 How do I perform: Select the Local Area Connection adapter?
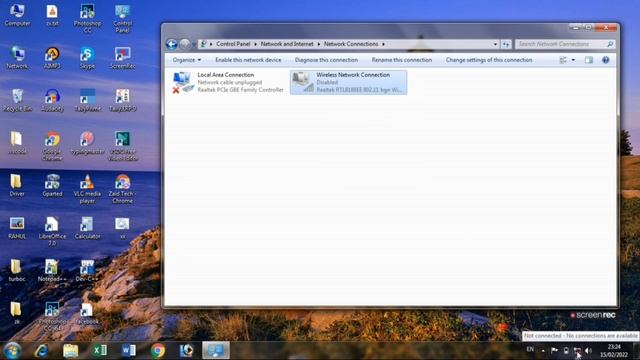click(228, 82)
